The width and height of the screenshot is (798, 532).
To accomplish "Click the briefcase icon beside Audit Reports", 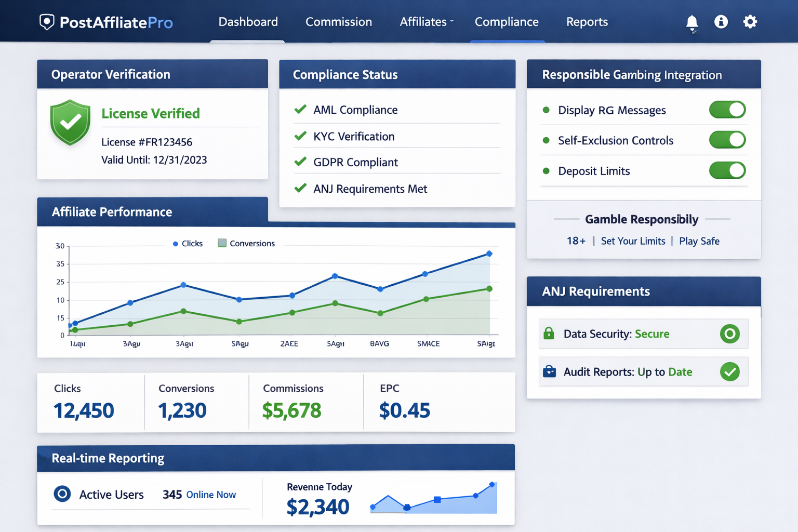I will click(x=549, y=371).
